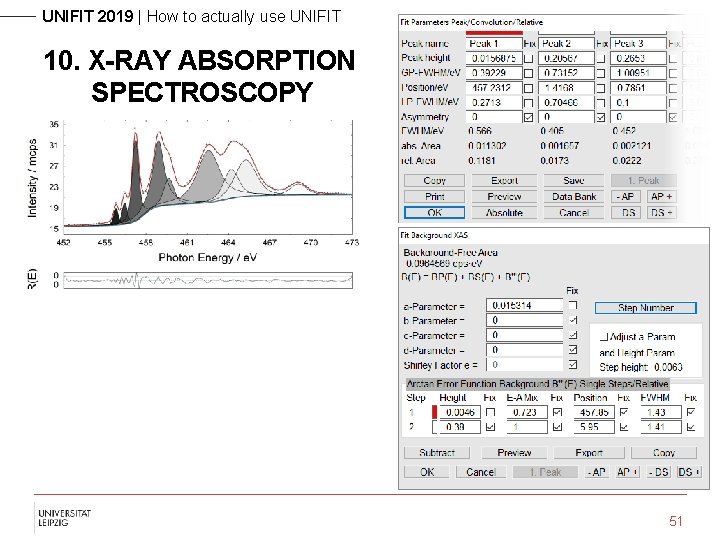The height and width of the screenshot is (540, 720).
Task: Click the Peak 2 name field
Action: click(x=566, y=44)
